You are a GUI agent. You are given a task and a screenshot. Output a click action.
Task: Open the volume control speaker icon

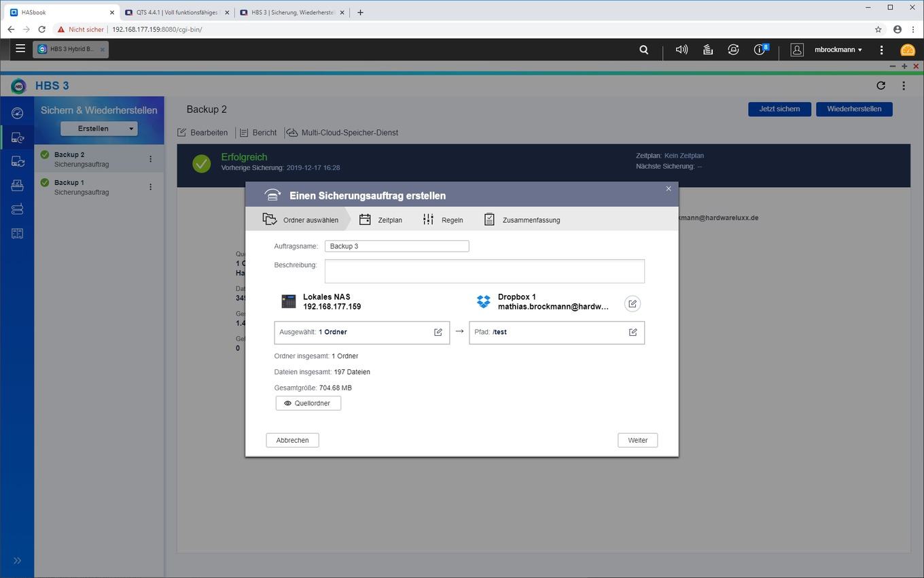681,50
